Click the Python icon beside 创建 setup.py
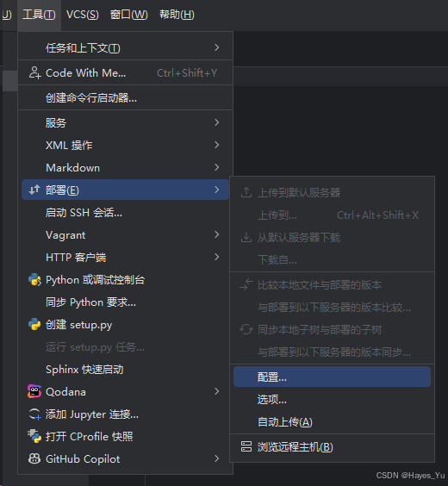This screenshot has height=486, width=448. [34, 325]
